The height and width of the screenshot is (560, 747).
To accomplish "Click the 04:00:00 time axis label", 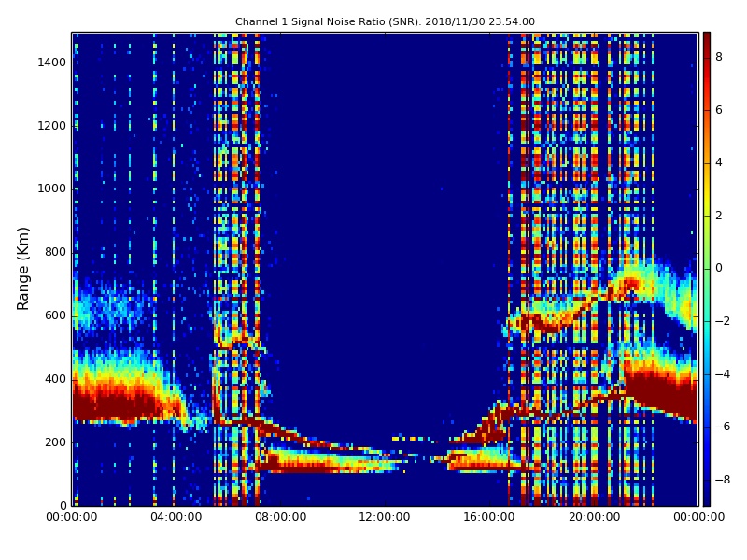I will 176,517.
